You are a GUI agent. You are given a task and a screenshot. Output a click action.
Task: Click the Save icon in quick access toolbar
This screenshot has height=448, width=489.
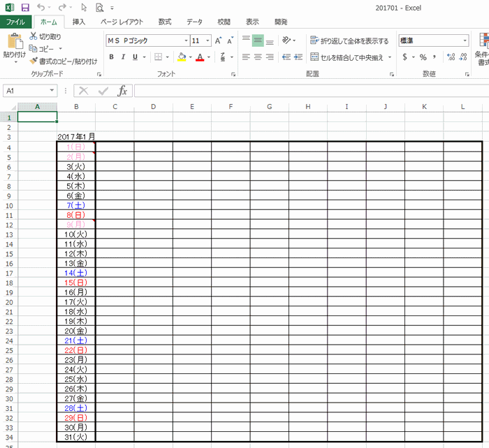[x=25, y=8]
